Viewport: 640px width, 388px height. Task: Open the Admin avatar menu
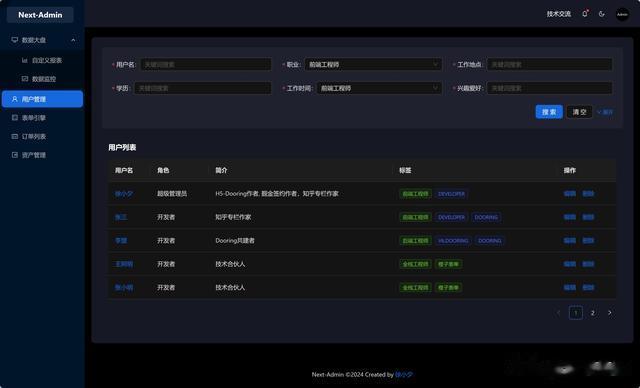[x=622, y=14]
